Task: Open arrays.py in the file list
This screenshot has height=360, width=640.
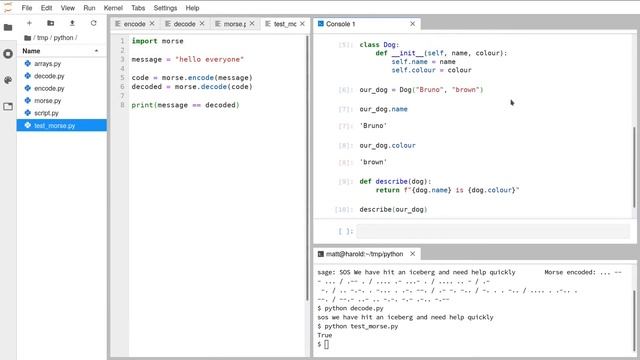Action: coord(62,64)
